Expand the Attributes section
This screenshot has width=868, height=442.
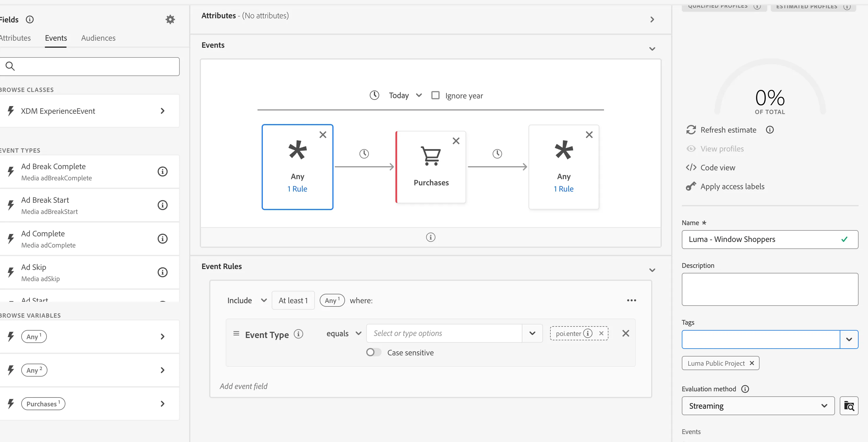652,19
